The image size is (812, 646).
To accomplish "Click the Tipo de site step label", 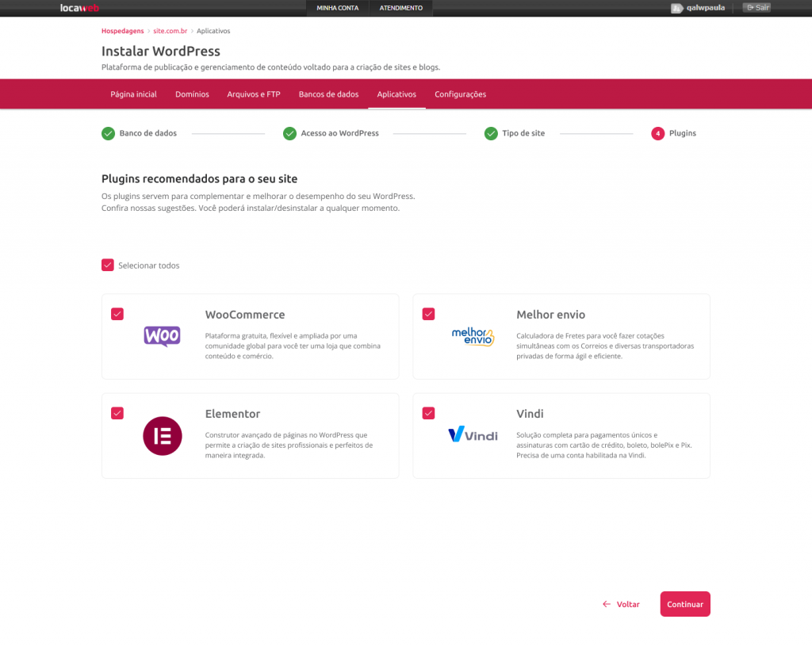I will coord(523,133).
